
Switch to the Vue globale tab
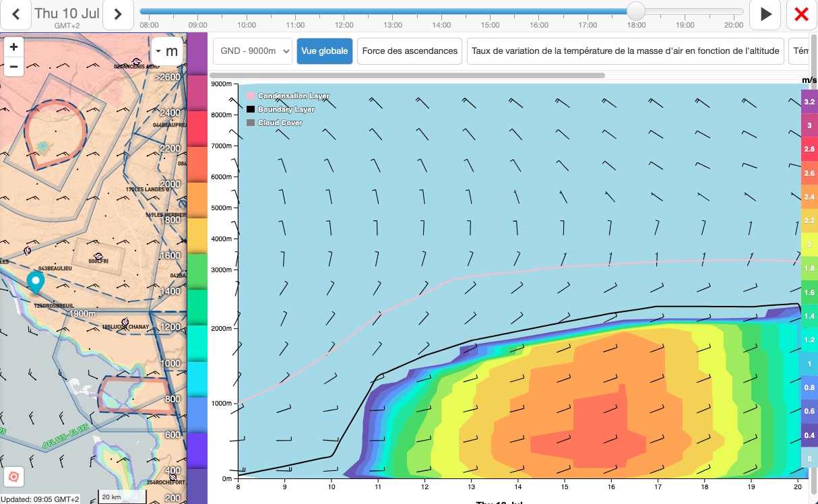pyautogui.click(x=325, y=51)
